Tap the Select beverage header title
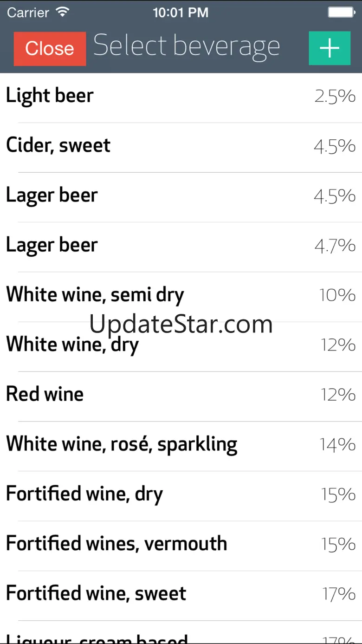The height and width of the screenshot is (644, 362). [187, 47]
